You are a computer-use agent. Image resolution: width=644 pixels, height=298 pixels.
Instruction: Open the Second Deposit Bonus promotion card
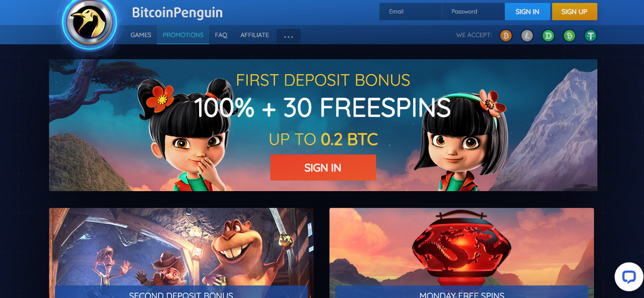tap(181, 253)
